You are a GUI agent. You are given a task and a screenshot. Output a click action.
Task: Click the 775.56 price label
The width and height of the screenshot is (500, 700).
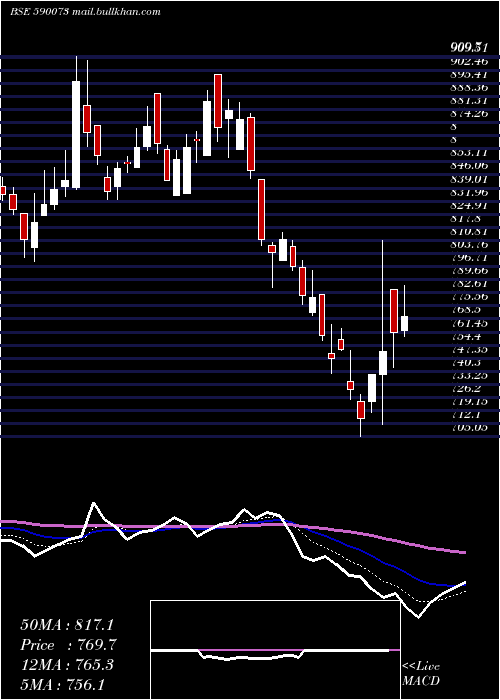point(469,296)
